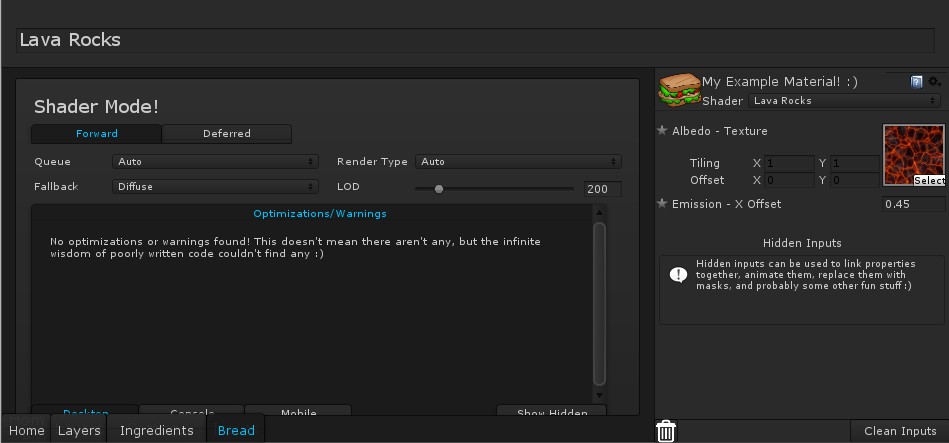Go to the Home tab
Image resolution: width=949 pixels, height=443 pixels.
click(x=27, y=431)
